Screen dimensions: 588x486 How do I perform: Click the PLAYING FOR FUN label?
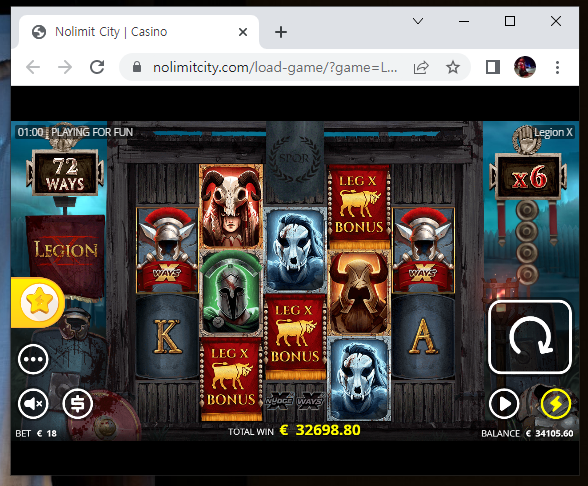(92, 132)
